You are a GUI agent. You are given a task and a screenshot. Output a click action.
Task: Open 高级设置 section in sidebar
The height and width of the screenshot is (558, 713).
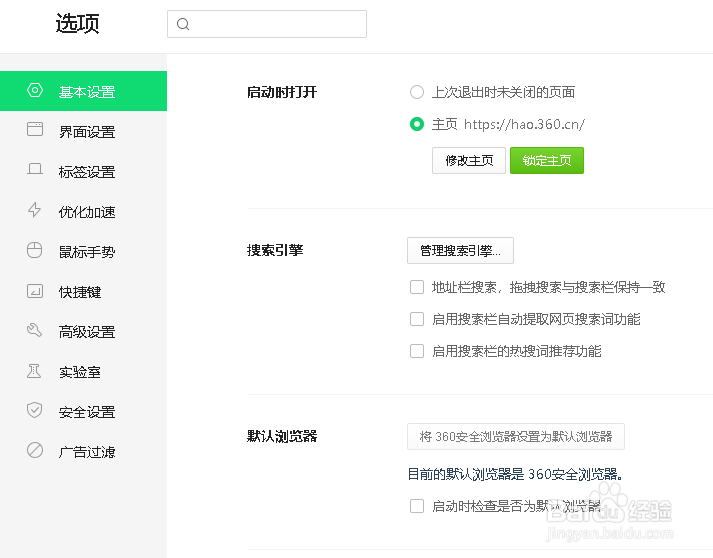(x=86, y=331)
